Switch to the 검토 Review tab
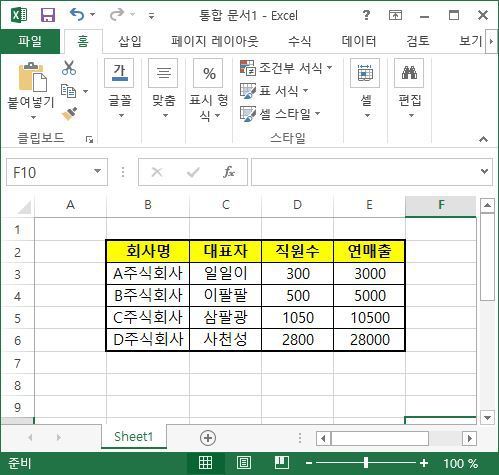 pyautogui.click(x=418, y=41)
